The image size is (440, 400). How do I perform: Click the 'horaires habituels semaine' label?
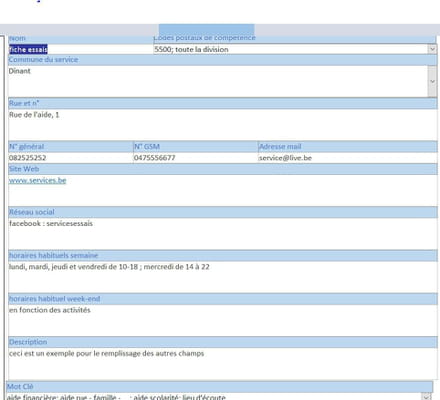53,256
